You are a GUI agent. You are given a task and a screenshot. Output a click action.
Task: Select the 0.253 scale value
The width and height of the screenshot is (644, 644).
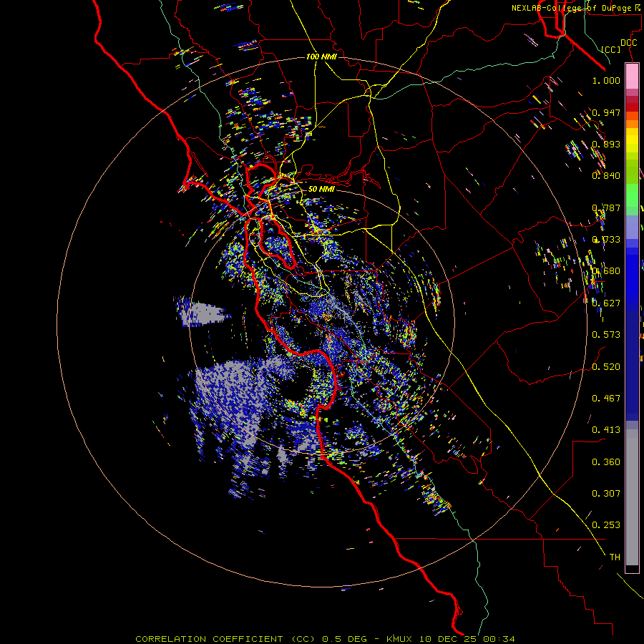(x=606, y=525)
